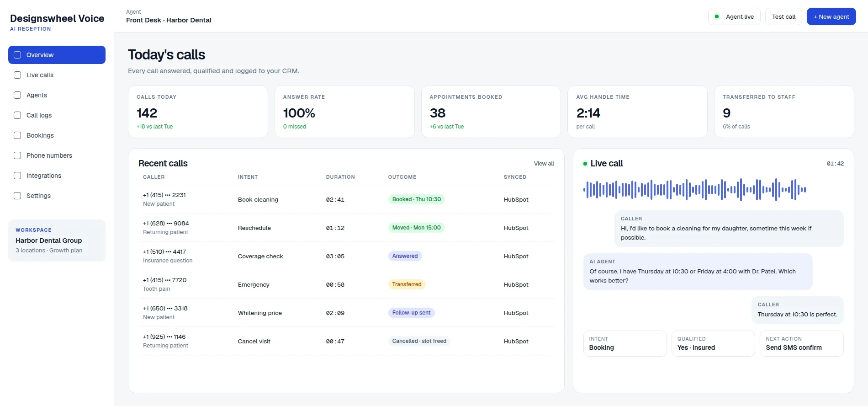Click the Harbor Dental Group workspace card
Screen dimensions: 868x406
[x=57, y=240]
